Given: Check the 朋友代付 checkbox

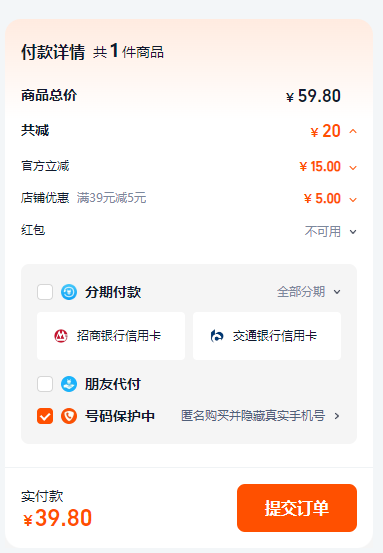Looking at the screenshot, I should [45, 384].
